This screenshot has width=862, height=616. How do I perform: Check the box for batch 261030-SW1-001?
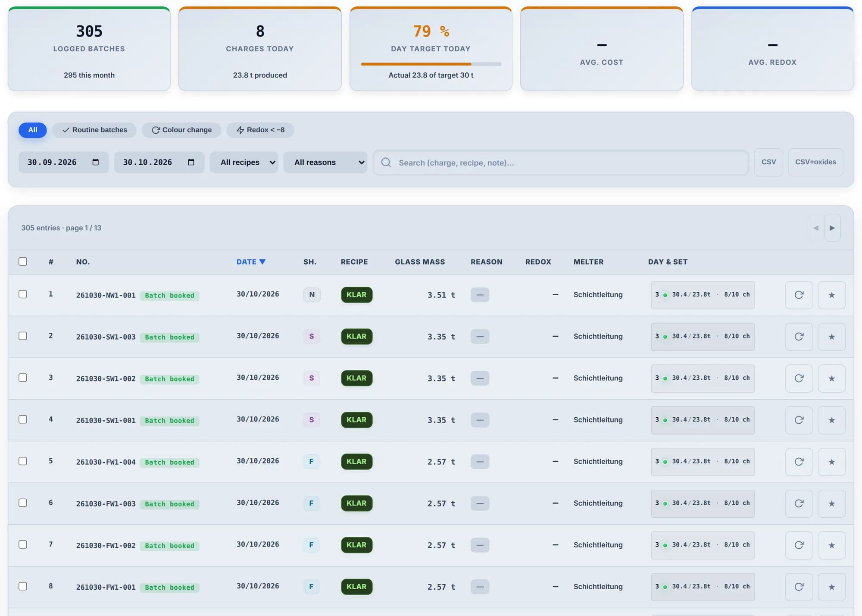tap(23, 419)
